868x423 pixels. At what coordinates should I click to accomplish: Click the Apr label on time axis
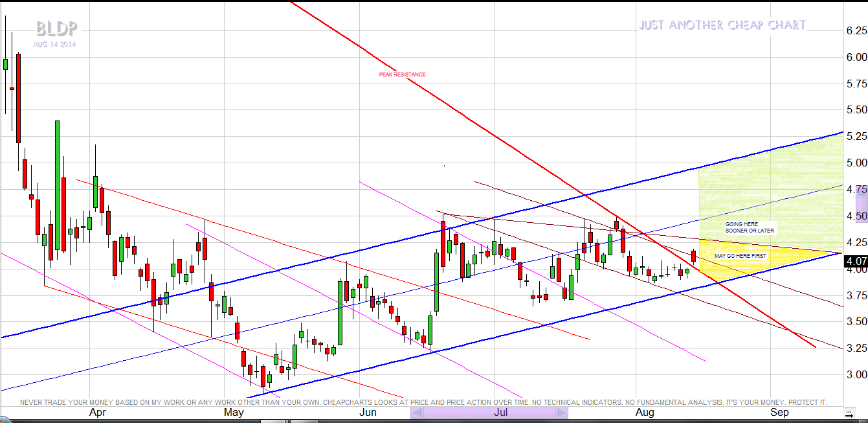pyautogui.click(x=97, y=412)
